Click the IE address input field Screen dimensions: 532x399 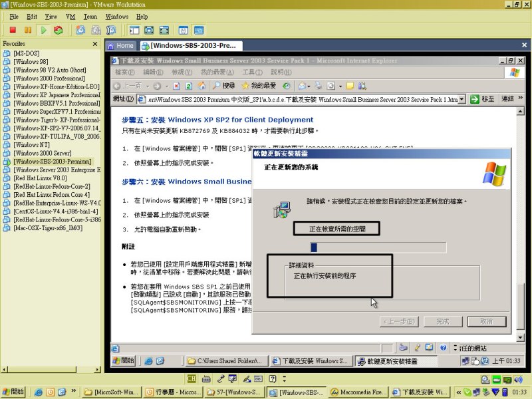tap(299, 99)
